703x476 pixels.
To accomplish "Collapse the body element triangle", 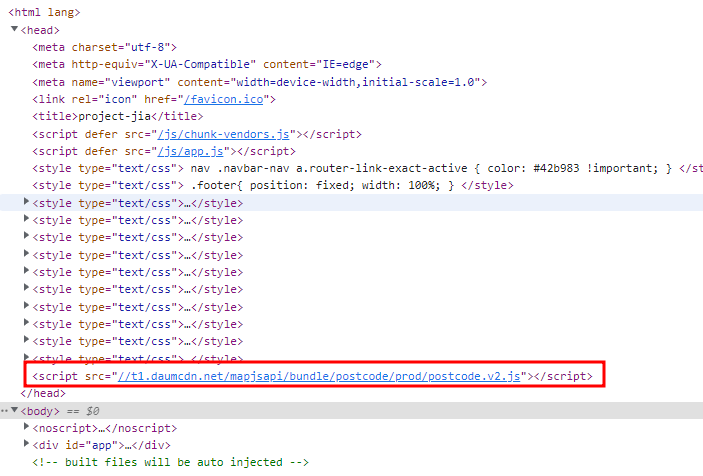I will pyautogui.click(x=14, y=410).
